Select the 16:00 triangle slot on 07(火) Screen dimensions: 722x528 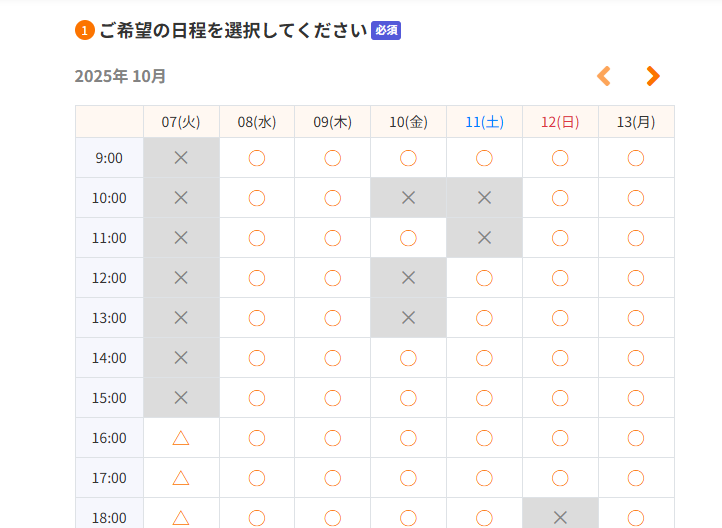(x=181, y=438)
